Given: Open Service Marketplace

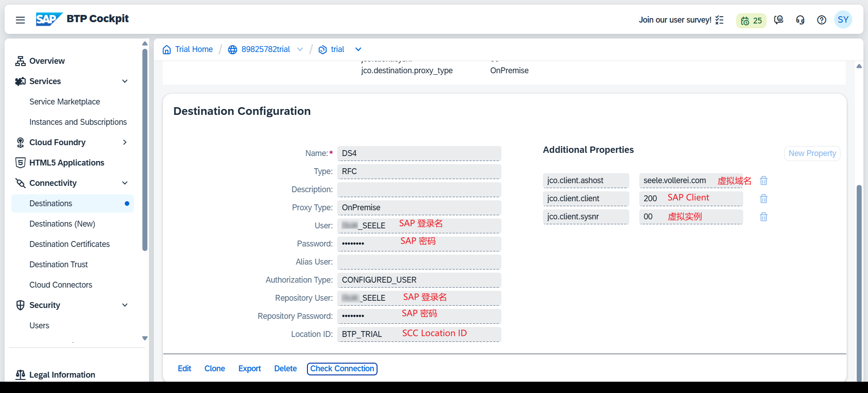Looking at the screenshot, I should [65, 102].
